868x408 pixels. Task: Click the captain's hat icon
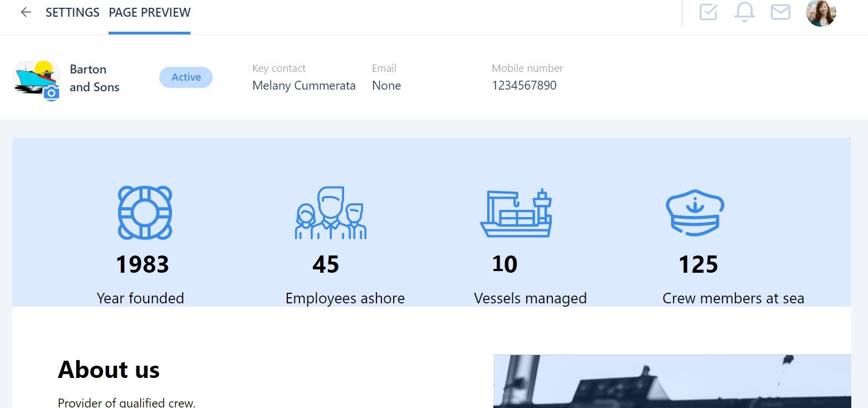point(695,213)
